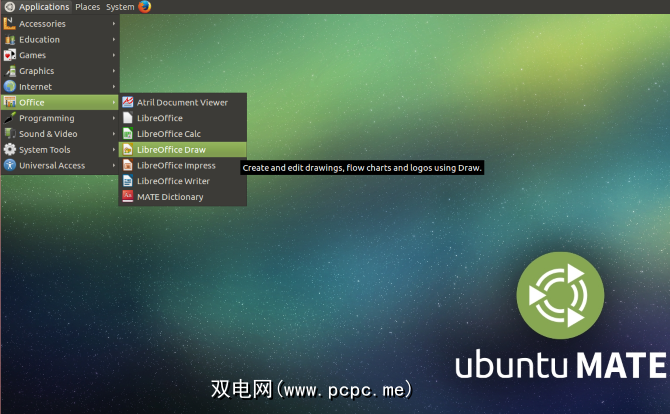The height and width of the screenshot is (414, 670).
Task: Click the Universal Access category icon
Action: (10, 165)
